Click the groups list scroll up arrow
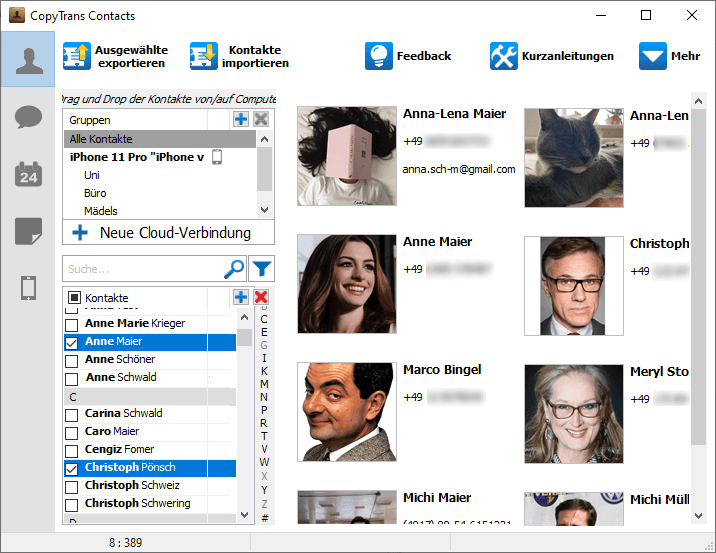Viewport: 716px width, 553px height. coord(264,139)
